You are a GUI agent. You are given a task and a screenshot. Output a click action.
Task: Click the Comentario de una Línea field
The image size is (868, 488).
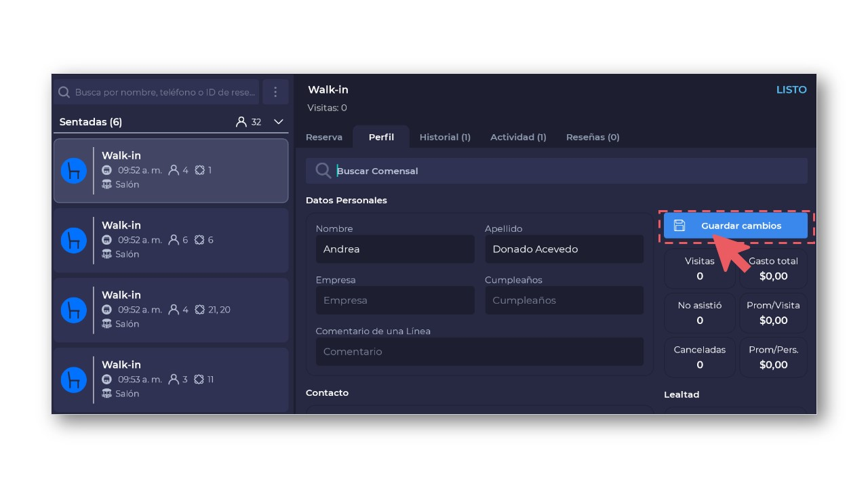point(479,352)
